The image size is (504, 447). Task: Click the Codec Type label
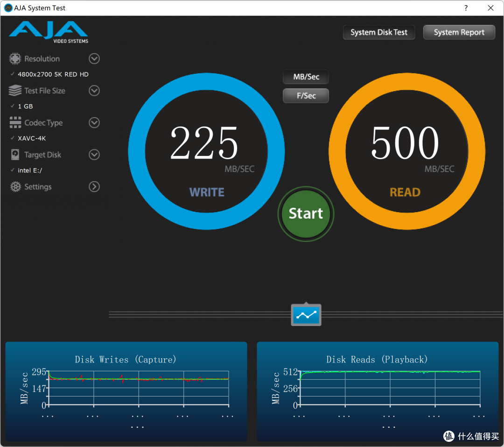coord(43,123)
